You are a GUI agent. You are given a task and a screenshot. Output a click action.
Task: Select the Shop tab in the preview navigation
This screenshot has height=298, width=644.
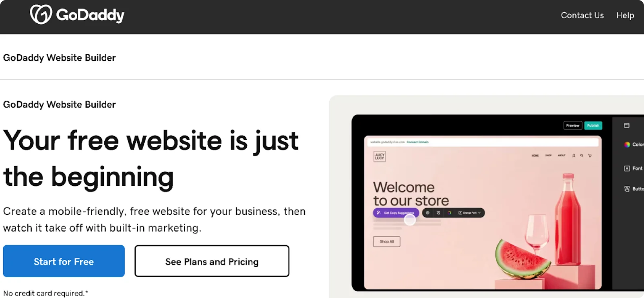point(548,156)
